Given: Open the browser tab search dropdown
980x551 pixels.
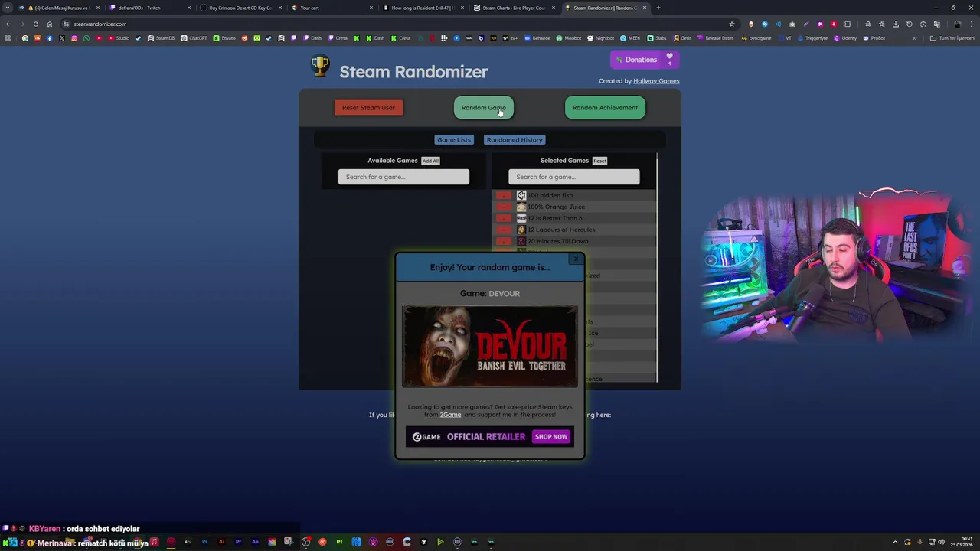Looking at the screenshot, I should (x=7, y=8).
